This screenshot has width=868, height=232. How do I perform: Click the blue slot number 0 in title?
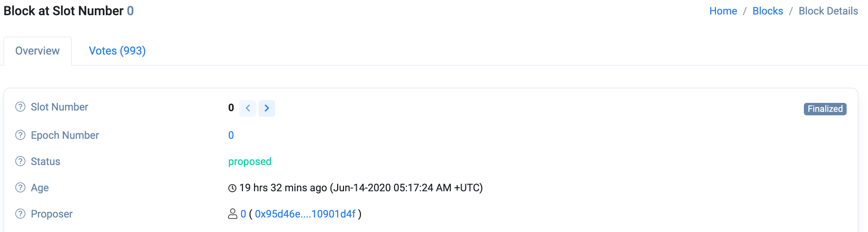coord(130,11)
